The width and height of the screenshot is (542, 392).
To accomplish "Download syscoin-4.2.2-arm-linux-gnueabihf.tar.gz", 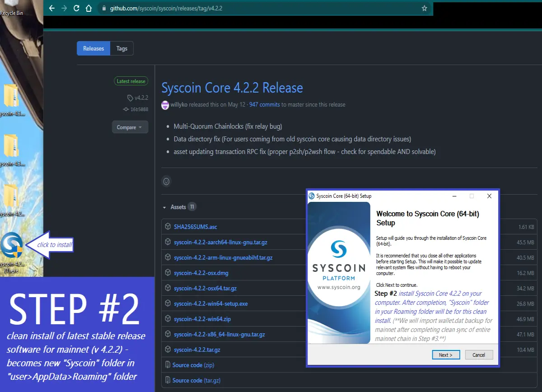I will (223, 257).
